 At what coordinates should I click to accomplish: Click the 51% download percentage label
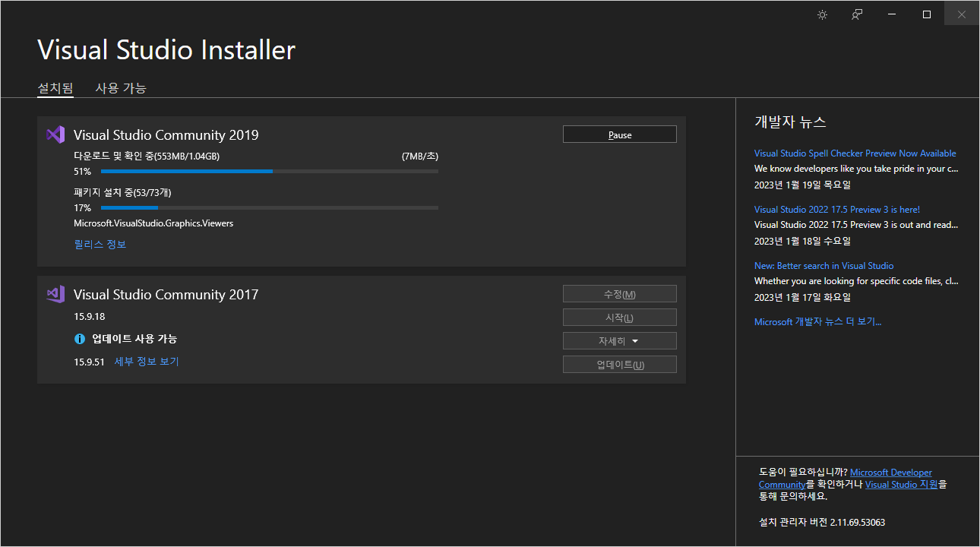pyautogui.click(x=82, y=172)
